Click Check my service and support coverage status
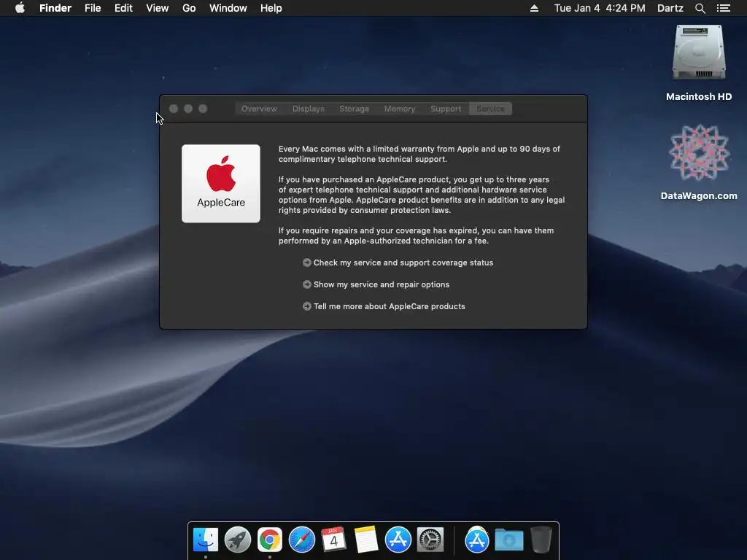747x560 pixels. click(403, 262)
